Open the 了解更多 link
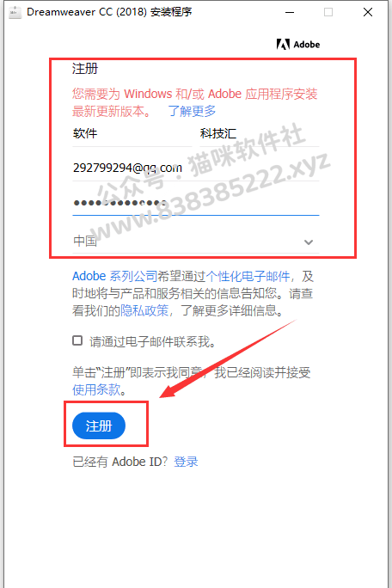Viewport: 392px width, 588px height. 192,111
